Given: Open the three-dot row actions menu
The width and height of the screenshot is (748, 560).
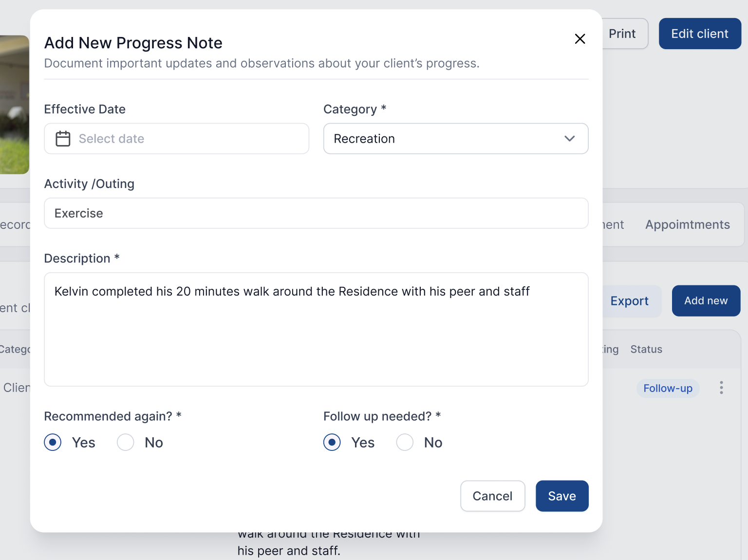Looking at the screenshot, I should point(721,388).
